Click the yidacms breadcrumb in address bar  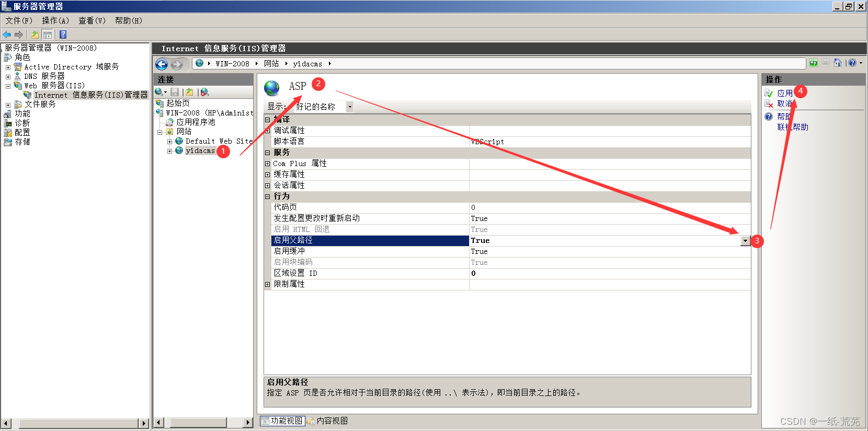307,64
